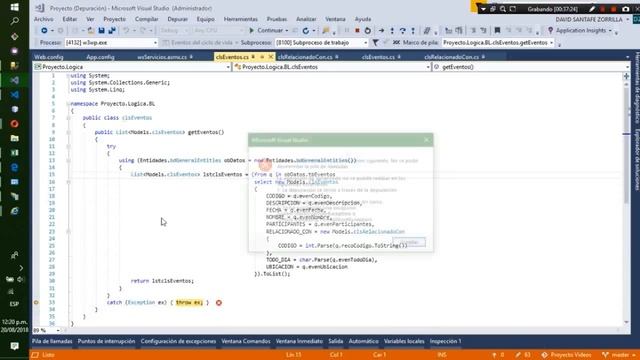Image resolution: width=640 pixels, height=360 pixels.
Task: Restart debugging with the circular arrow icon
Action: coord(367,31)
